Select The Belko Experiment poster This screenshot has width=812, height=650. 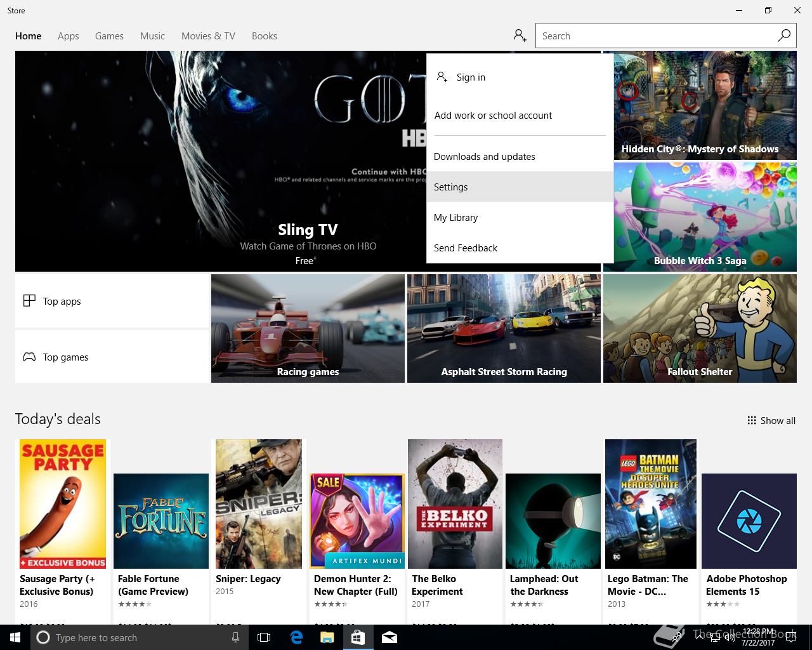click(455, 504)
